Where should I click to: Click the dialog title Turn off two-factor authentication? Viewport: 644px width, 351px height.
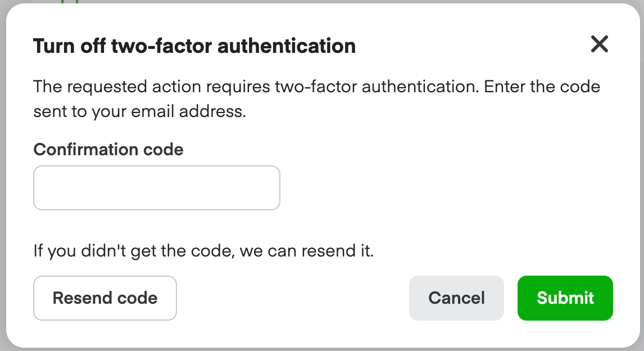pos(195,46)
